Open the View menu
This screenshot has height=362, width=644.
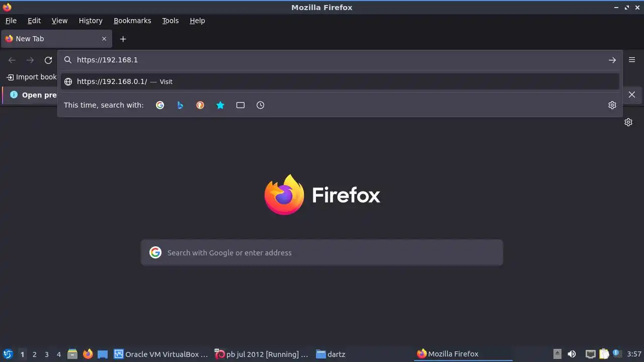(59, 21)
